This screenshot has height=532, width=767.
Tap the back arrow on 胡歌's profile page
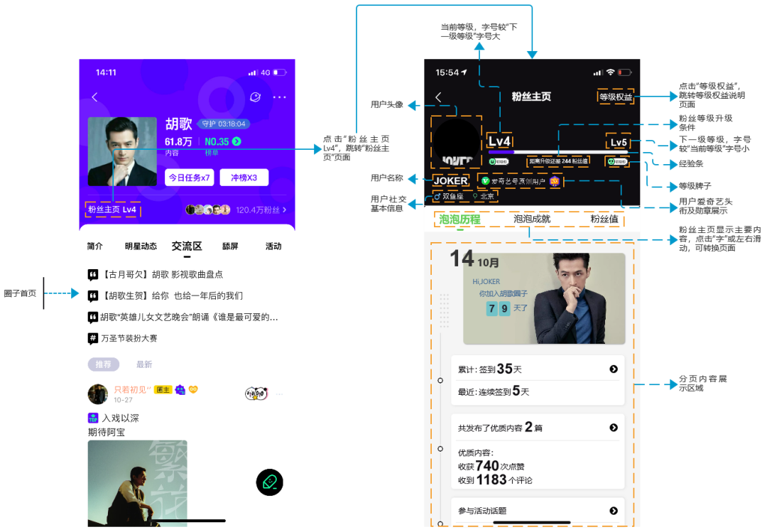click(x=93, y=97)
